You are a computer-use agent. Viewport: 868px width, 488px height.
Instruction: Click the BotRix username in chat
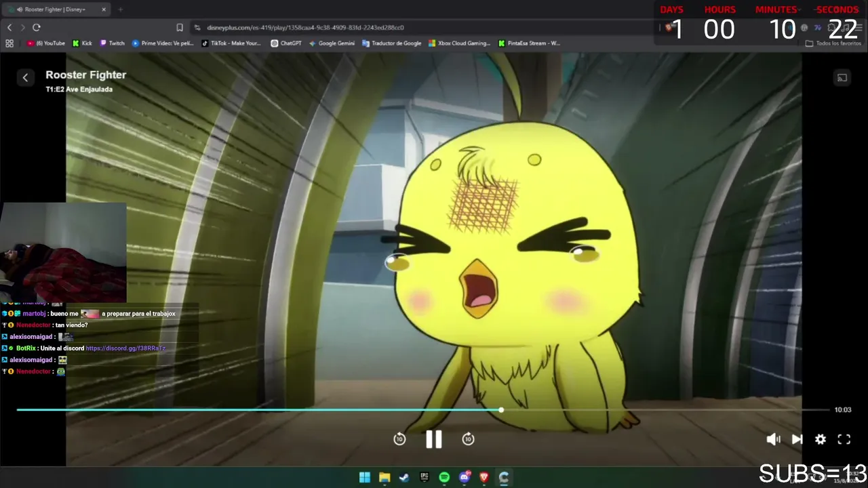pyautogui.click(x=26, y=348)
